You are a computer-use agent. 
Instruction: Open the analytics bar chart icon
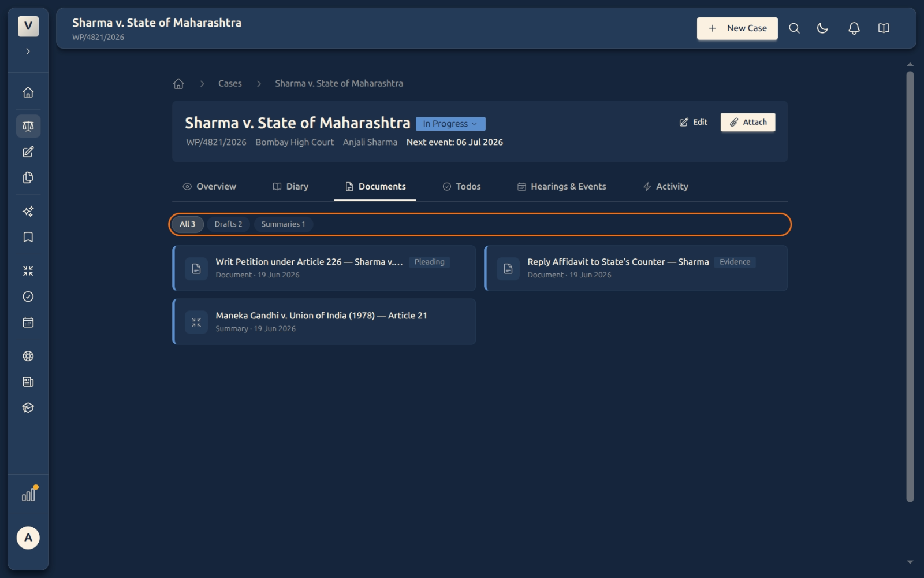tap(28, 495)
